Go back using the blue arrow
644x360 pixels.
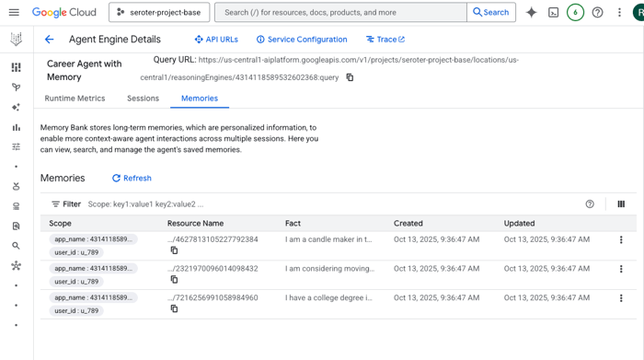coord(50,40)
